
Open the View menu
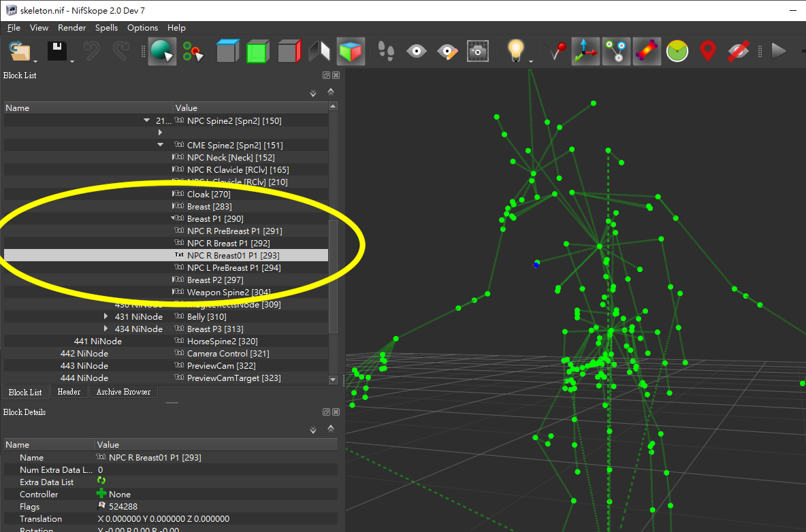39,28
